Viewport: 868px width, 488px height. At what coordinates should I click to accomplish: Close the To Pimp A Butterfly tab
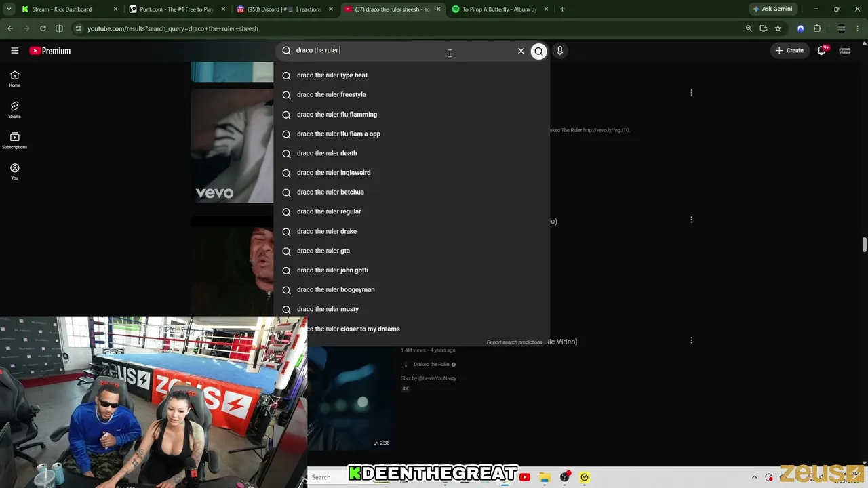click(x=546, y=9)
